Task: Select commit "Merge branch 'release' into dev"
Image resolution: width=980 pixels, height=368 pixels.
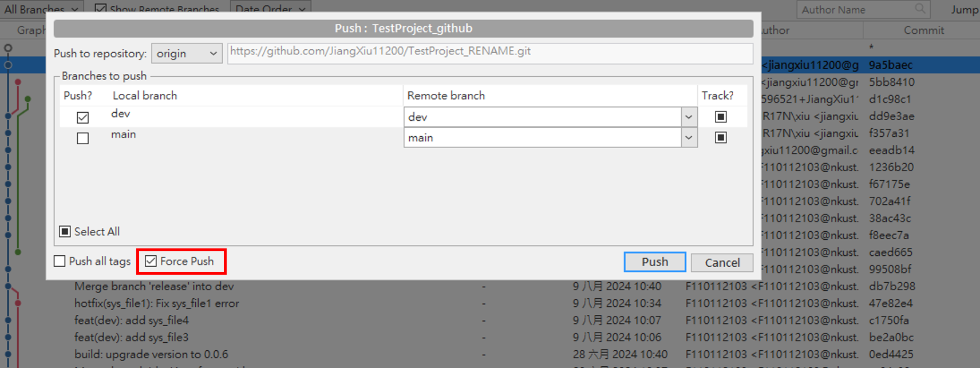Action: (154, 286)
